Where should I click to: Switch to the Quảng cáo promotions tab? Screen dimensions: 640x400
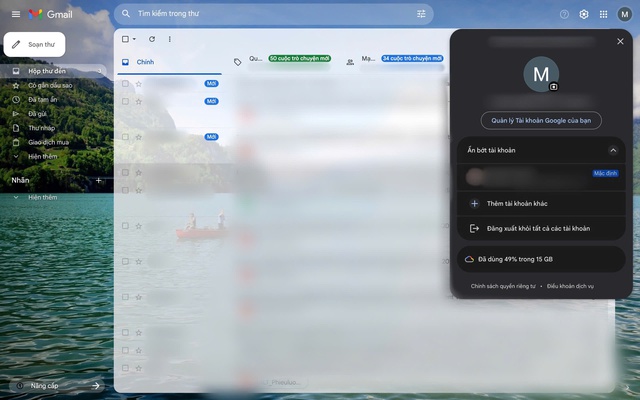pos(282,62)
